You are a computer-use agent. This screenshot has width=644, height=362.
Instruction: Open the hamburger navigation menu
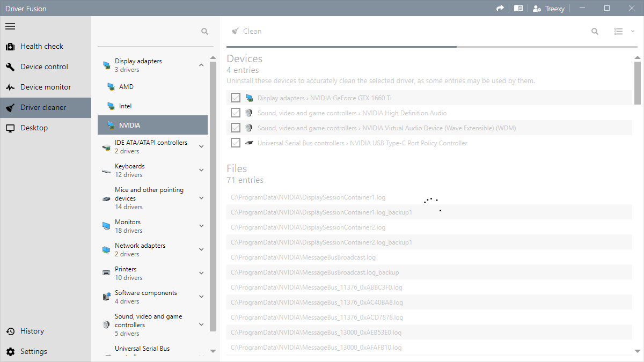[x=10, y=26]
